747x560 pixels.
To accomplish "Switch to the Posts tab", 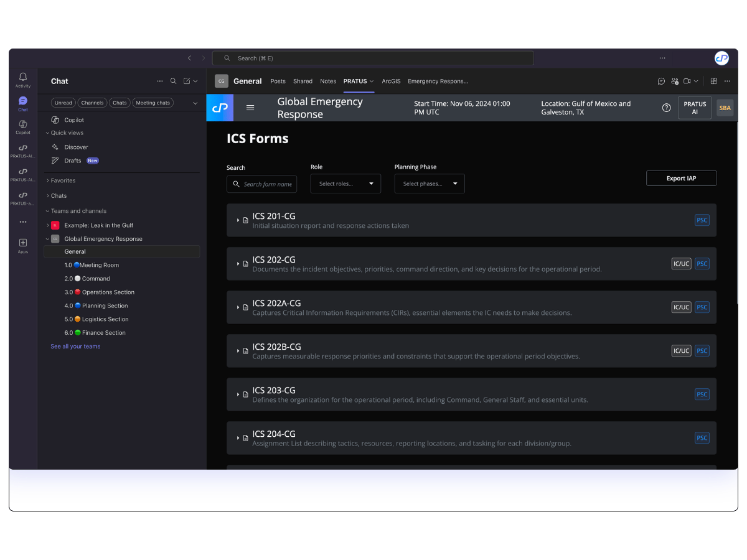I will [x=278, y=81].
